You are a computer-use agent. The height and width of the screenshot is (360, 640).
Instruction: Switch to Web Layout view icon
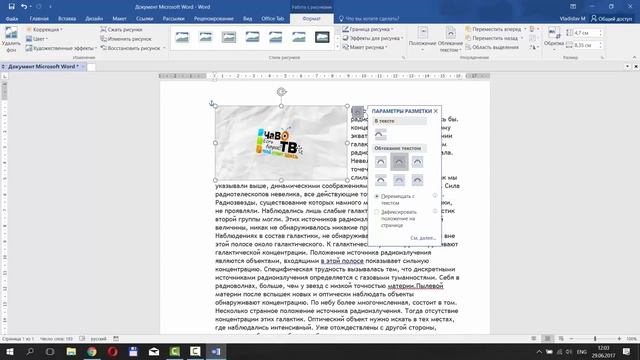click(x=561, y=339)
